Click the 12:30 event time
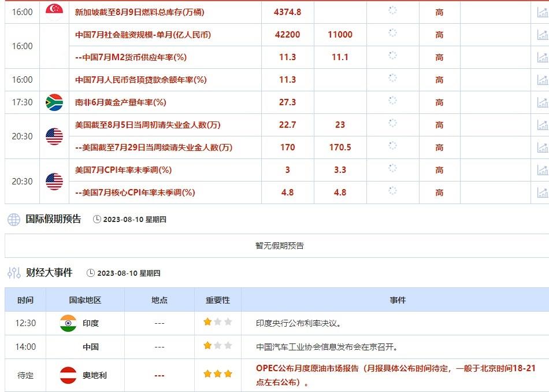 tap(25, 323)
